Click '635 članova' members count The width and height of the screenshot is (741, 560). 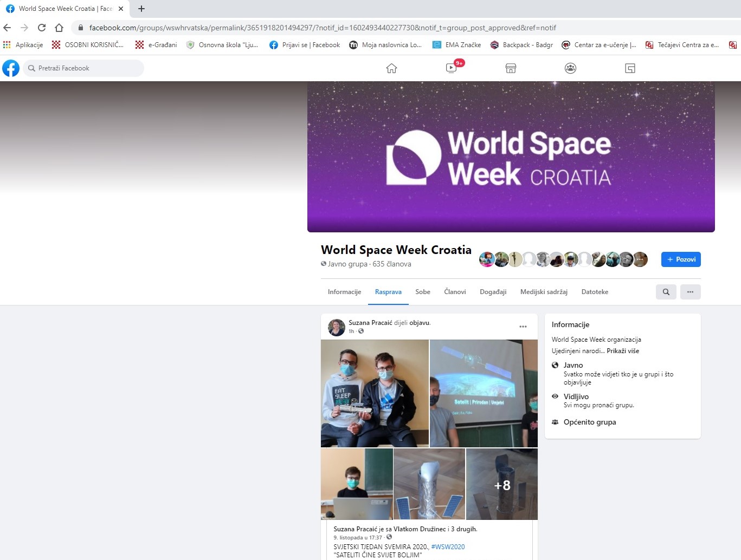pyautogui.click(x=392, y=264)
